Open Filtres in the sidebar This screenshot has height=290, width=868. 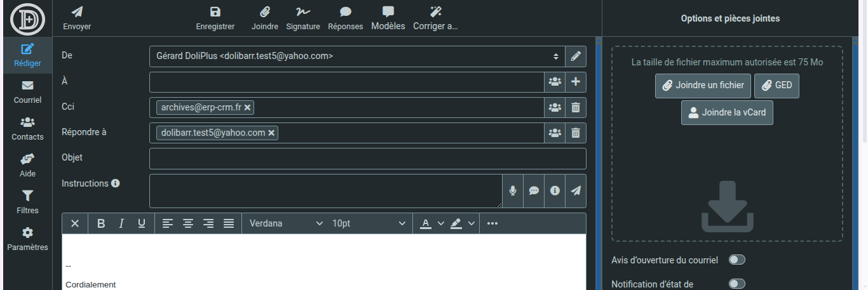coord(27,202)
